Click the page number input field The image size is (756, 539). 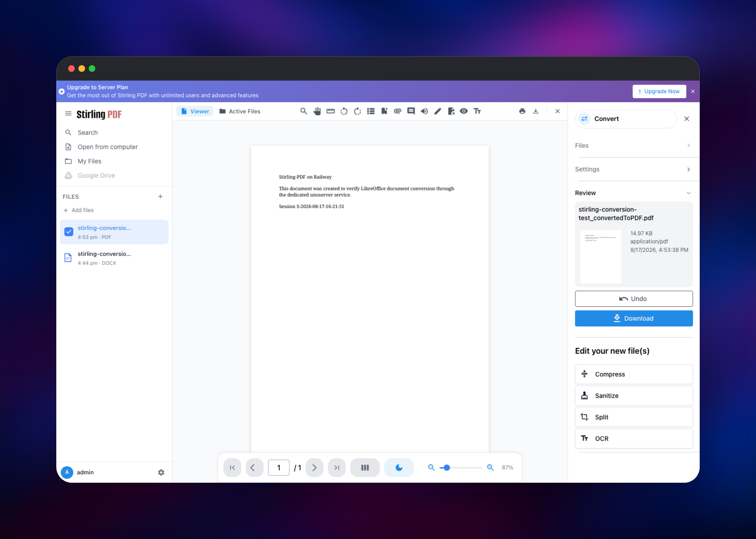pyautogui.click(x=279, y=467)
